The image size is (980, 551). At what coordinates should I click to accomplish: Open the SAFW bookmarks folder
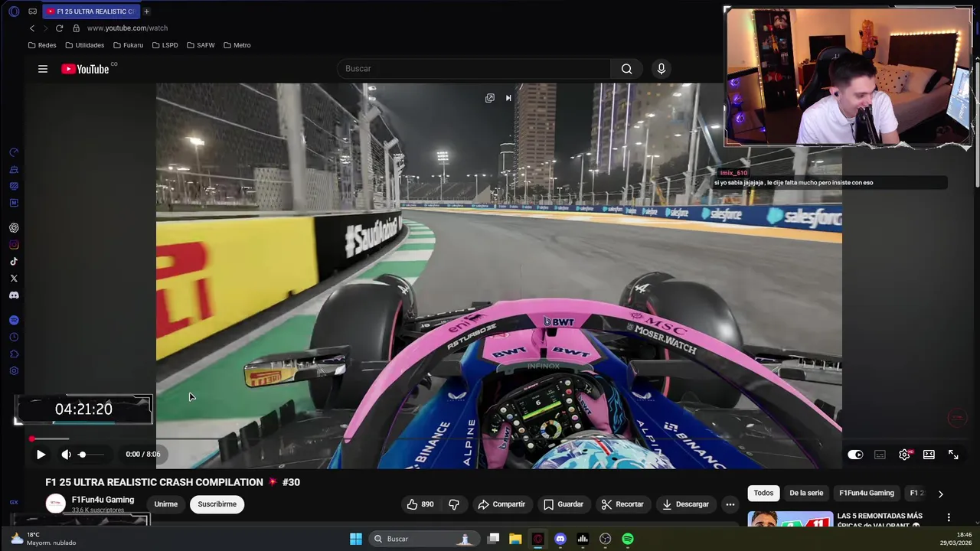pos(201,45)
